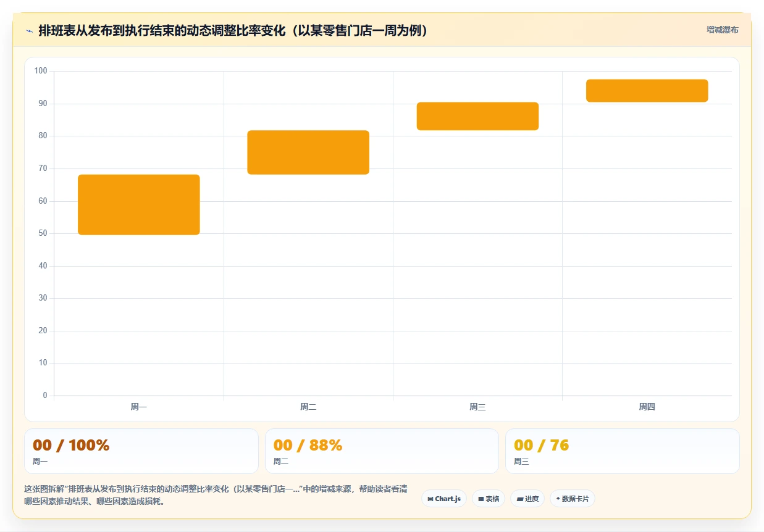Select the 数据卡片 chip
764x532 pixels.
click(573, 499)
